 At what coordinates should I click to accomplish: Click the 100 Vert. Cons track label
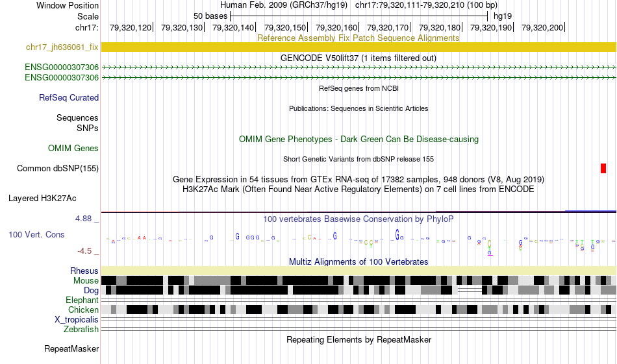tap(36, 235)
